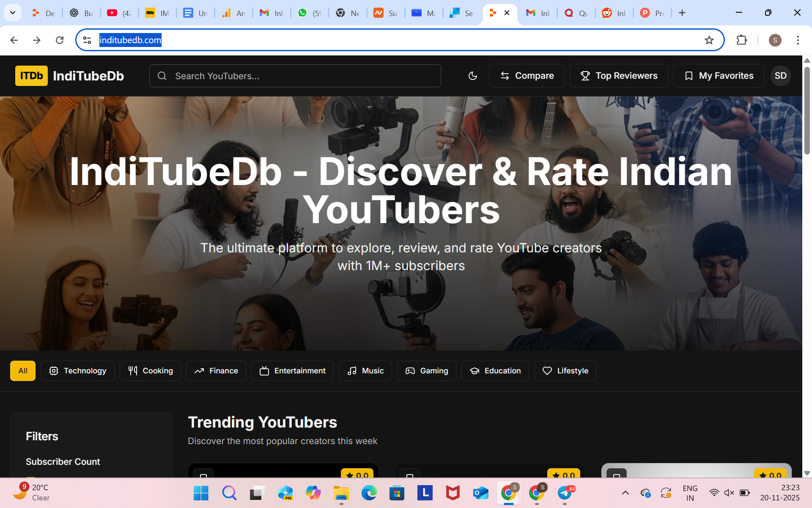Viewport: 812px width, 508px height.
Task: Toggle dark mode via the moon icon
Action: pos(472,76)
